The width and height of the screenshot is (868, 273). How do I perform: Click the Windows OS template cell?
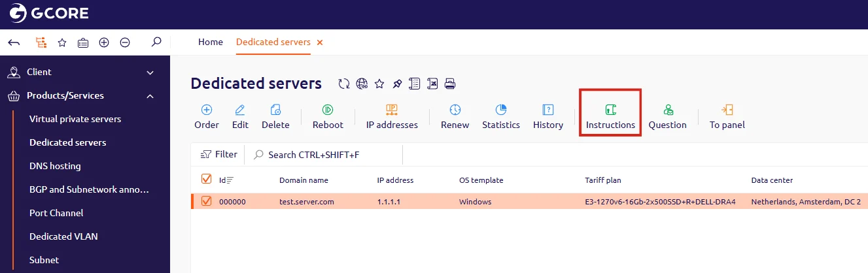pos(476,202)
